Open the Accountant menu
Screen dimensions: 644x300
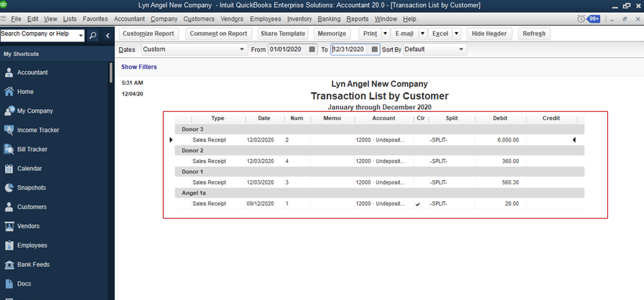(130, 19)
